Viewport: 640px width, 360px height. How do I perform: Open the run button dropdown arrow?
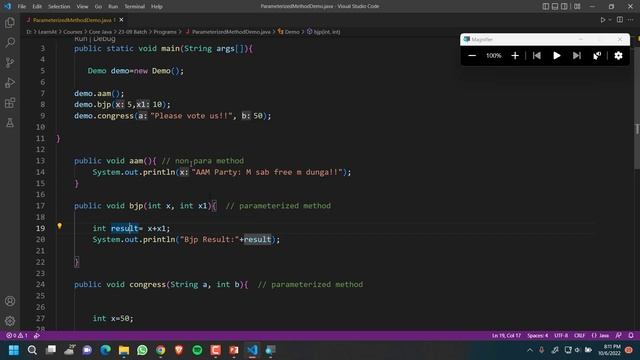[610, 20]
